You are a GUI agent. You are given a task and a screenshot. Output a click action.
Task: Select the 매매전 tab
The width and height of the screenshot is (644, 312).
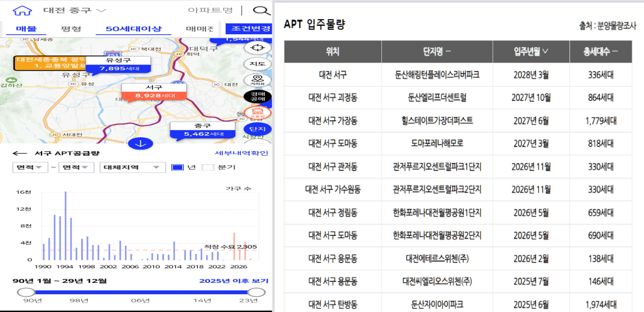199,29
